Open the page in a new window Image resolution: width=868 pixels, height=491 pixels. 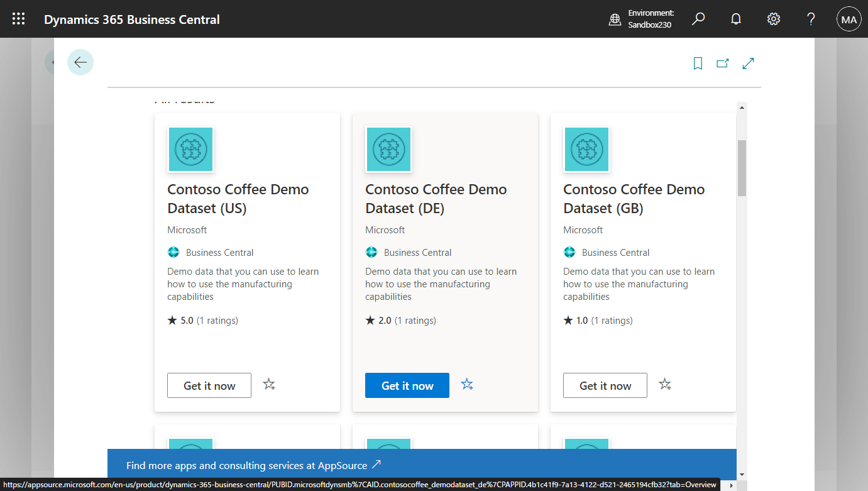pos(722,63)
